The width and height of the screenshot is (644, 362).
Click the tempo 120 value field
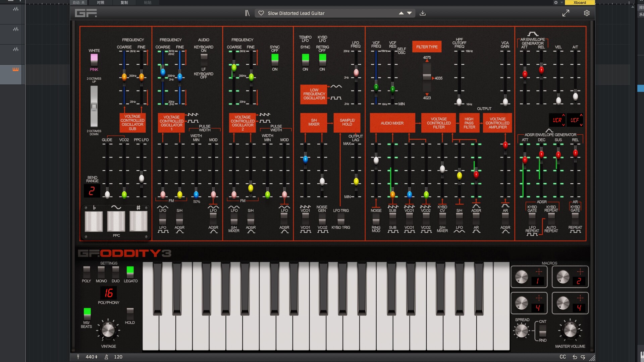pos(118,357)
